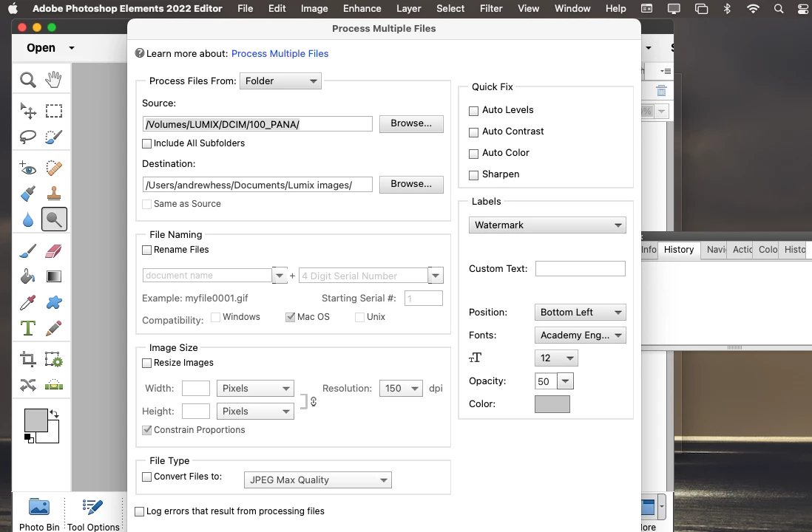Select the Crop tool
This screenshot has height=532, width=812.
pos(28,359)
